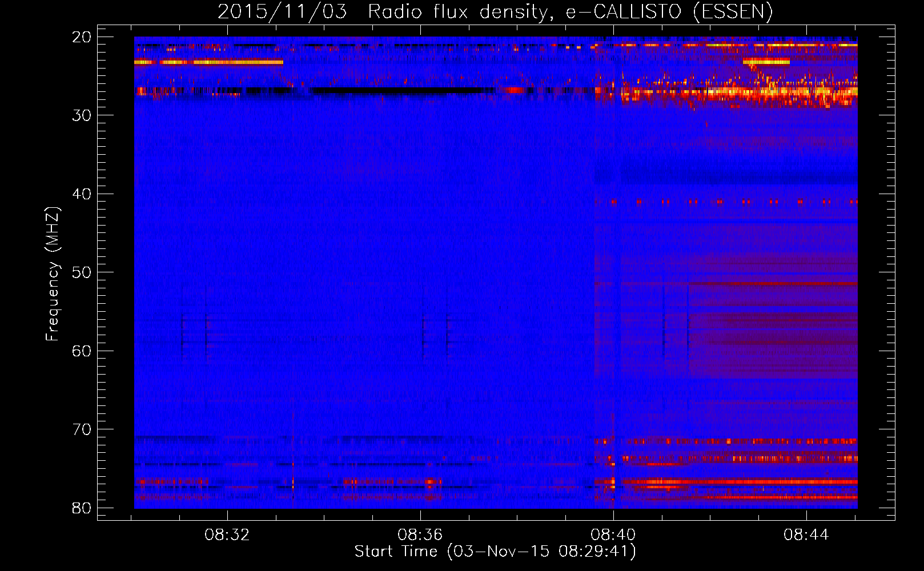Click the Start Time axis label
This screenshot has height=571, width=924.
pos(495,552)
